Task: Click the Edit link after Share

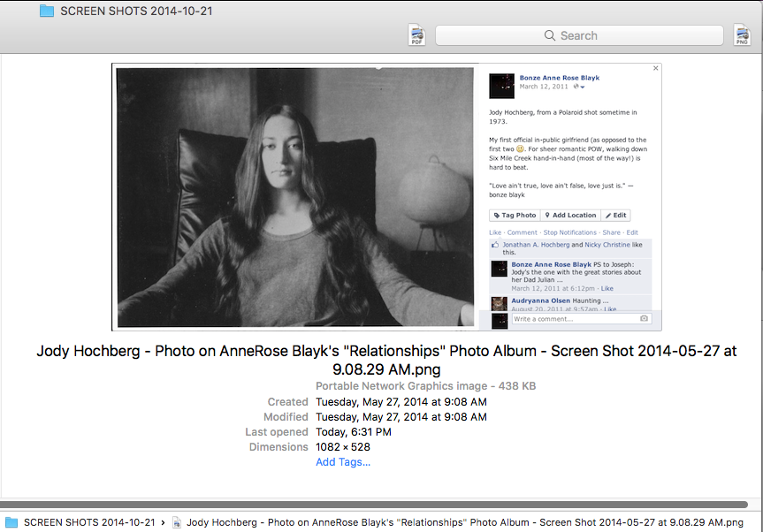Action: [632, 232]
